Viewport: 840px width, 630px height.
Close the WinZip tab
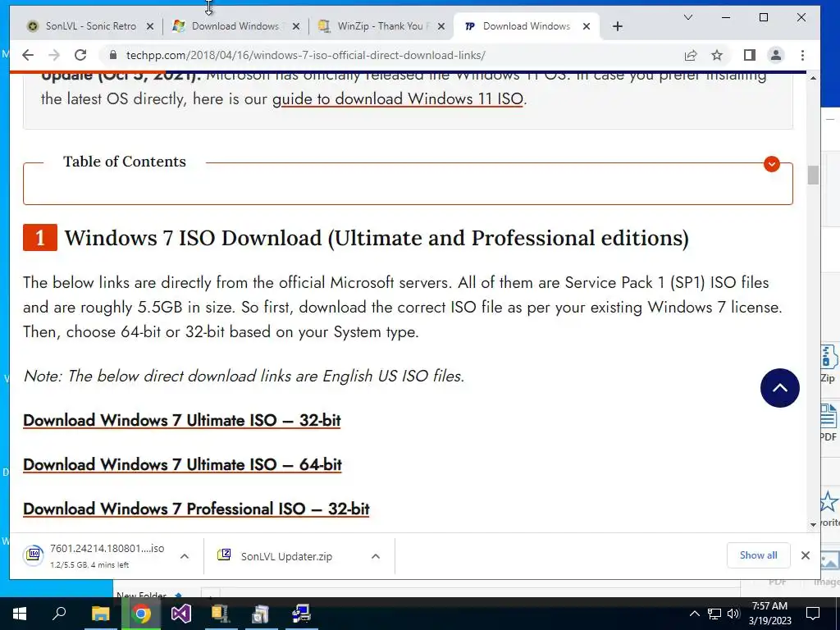tap(441, 26)
